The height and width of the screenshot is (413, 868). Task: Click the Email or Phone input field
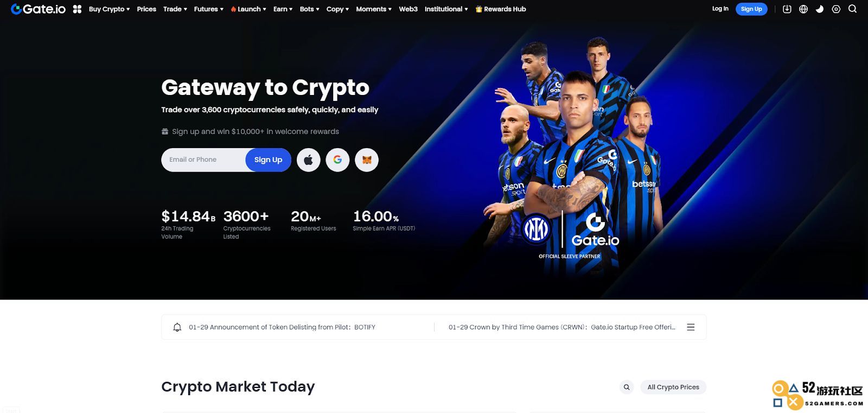(x=203, y=160)
